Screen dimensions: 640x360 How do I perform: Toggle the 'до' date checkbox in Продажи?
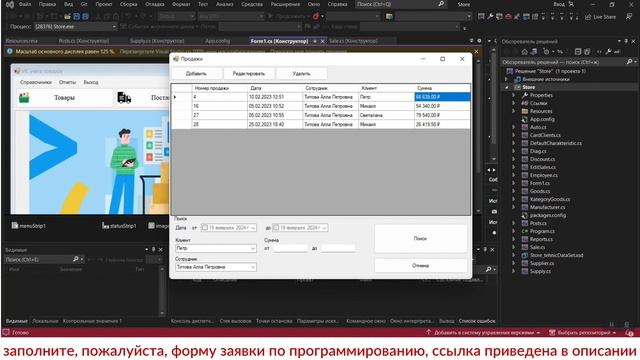tap(276, 227)
